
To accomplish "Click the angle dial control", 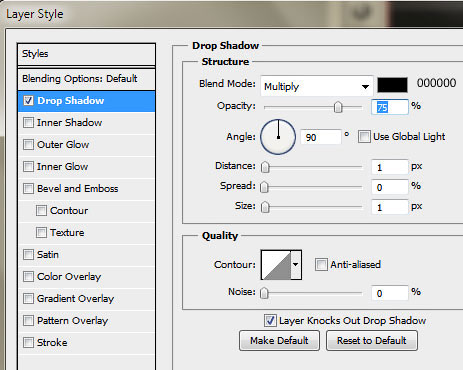I will (x=278, y=137).
